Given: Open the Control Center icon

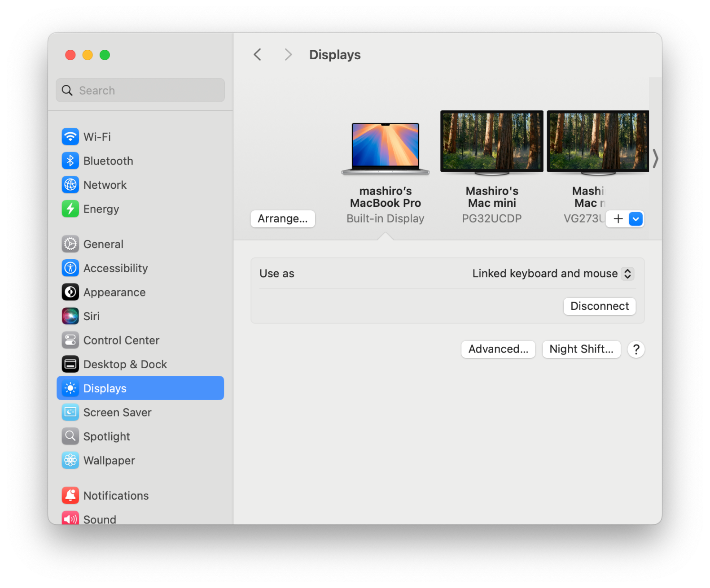Looking at the screenshot, I should point(70,340).
